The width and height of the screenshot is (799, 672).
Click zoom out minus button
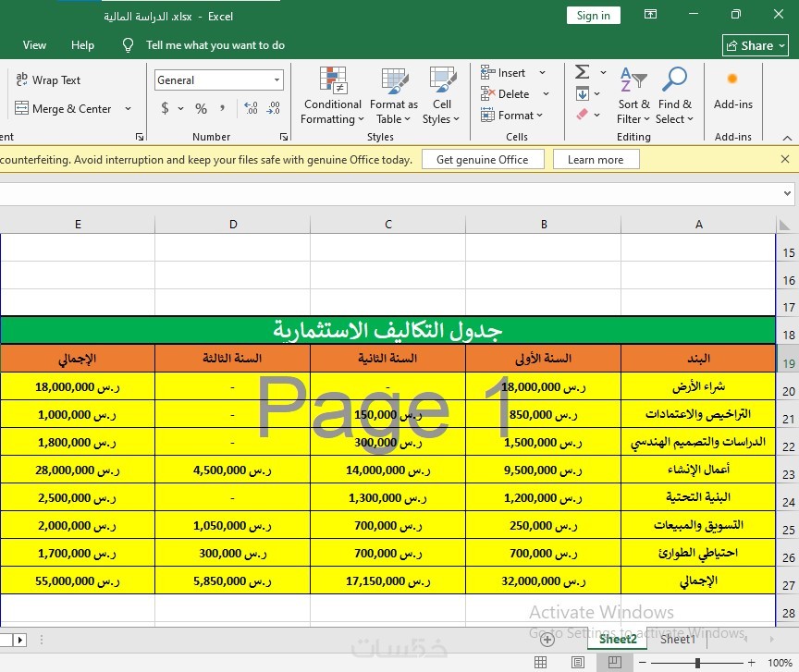pyautogui.click(x=643, y=663)
